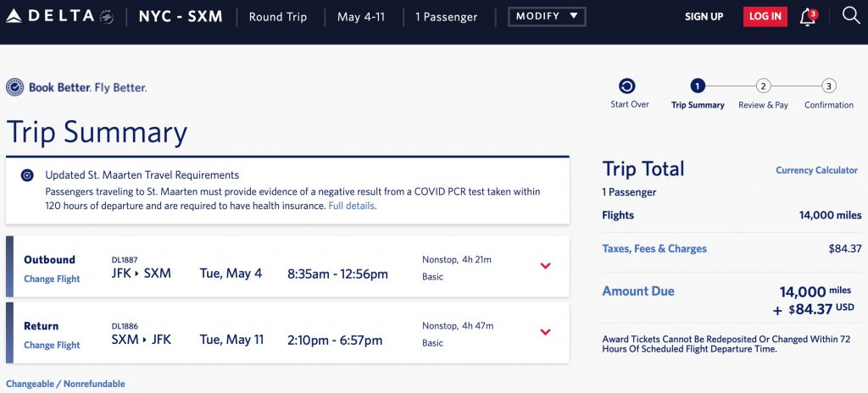
Task: Open Full details for travel requirements
Action: (351, 206)
